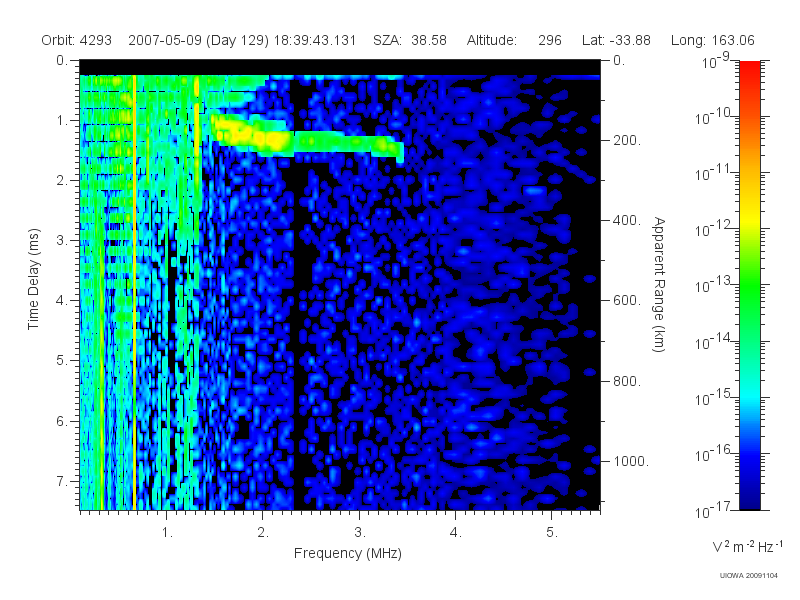Click the V² m⁻² Hz⁻¹ units label

click(747, 546)
